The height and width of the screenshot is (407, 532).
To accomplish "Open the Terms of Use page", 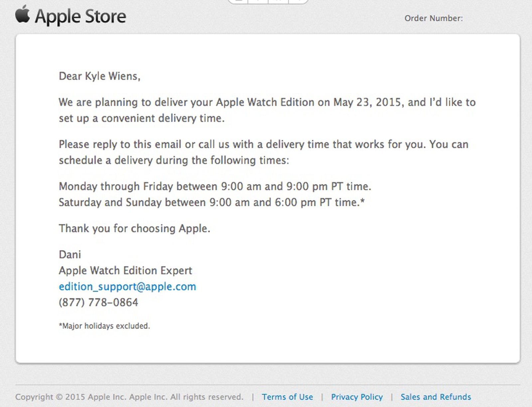I will click(x=288, y=397).
